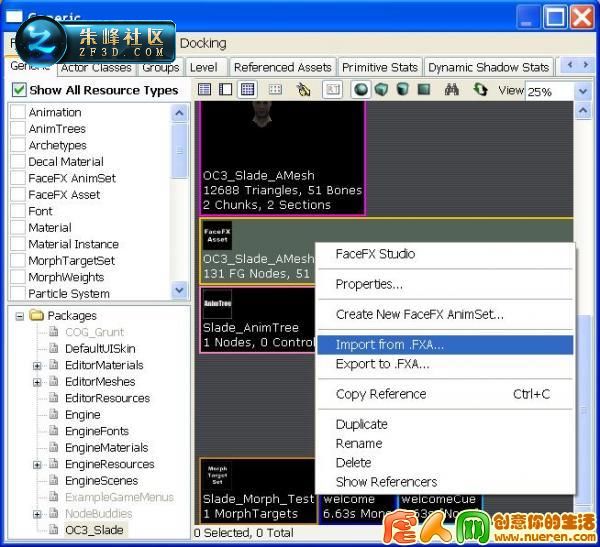Screen dimensions: 600x547
Task: Choose Export to .FXA...
Action: coord(445,364)
